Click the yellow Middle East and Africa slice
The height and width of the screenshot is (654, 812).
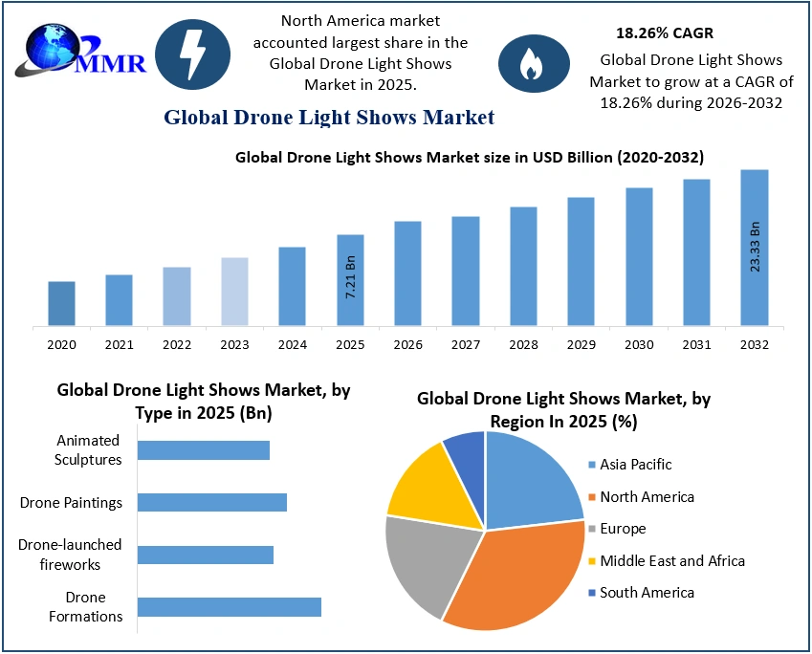pos(426,488)
